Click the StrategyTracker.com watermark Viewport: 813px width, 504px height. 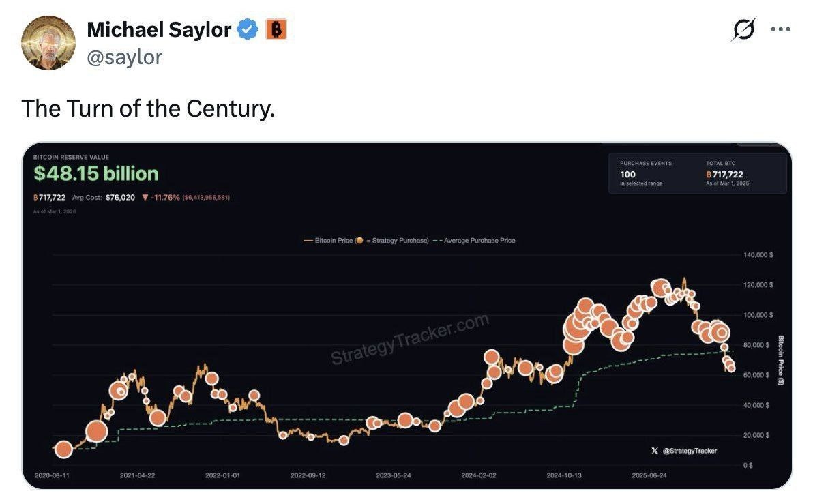410,339
